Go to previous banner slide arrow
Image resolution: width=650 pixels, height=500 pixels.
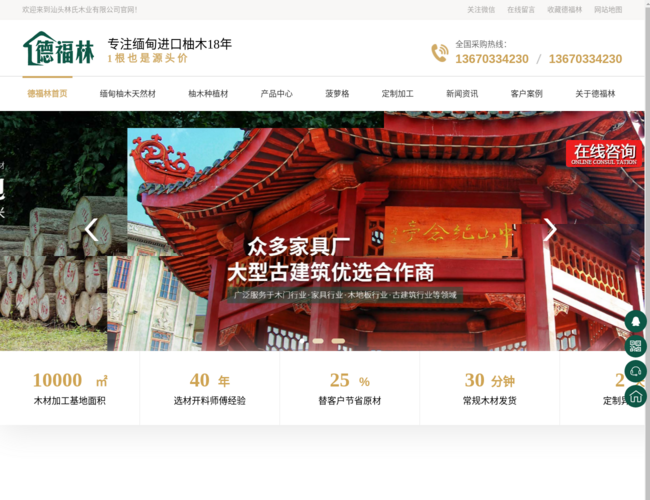pos(91,230)
